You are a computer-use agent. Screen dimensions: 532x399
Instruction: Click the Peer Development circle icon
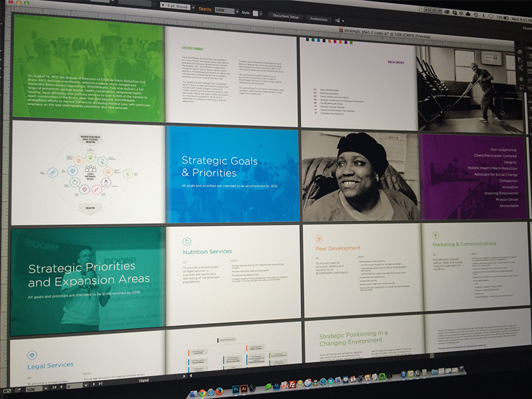(x=319, y=239)
